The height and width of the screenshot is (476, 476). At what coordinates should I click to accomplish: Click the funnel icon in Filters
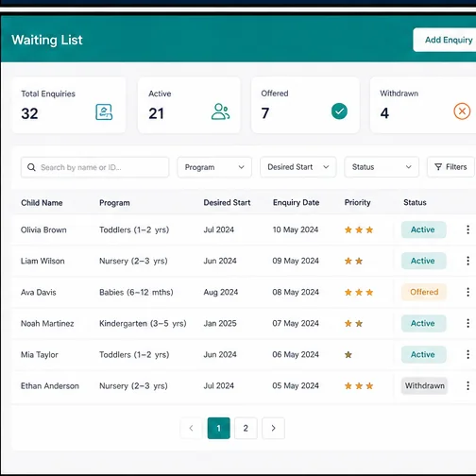tap(438, 167)
